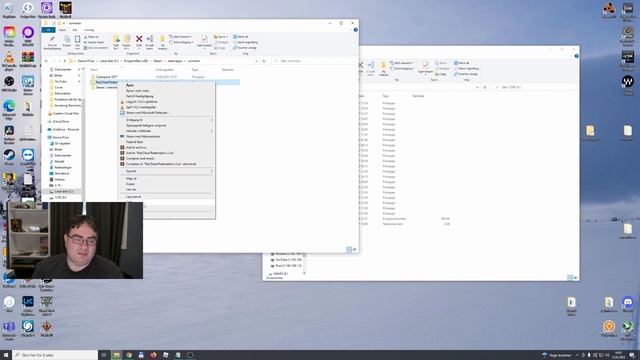Open the Steam desktop shortcut

pyautogui.click(x=9, y=156)
